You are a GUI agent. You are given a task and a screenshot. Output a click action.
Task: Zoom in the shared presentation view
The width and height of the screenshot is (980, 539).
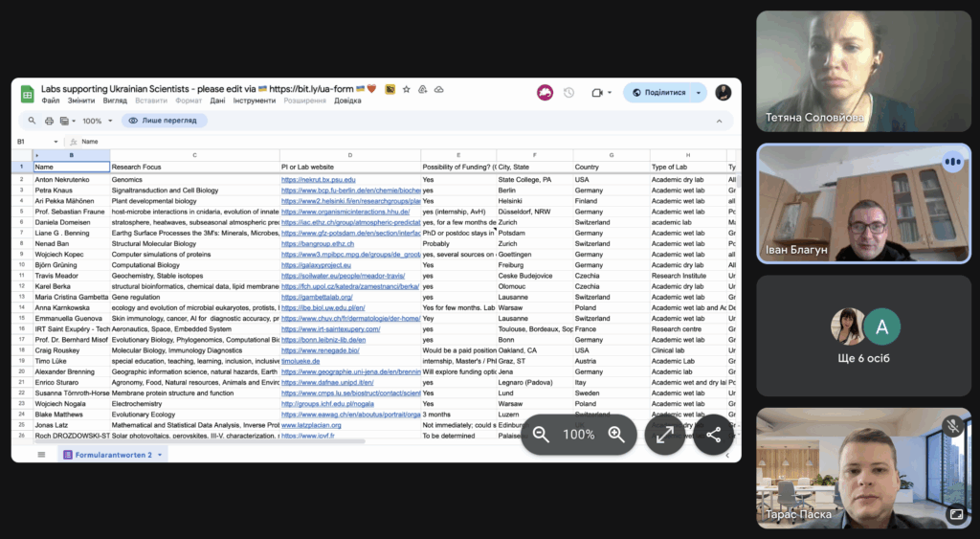click(x=616, y=435)
